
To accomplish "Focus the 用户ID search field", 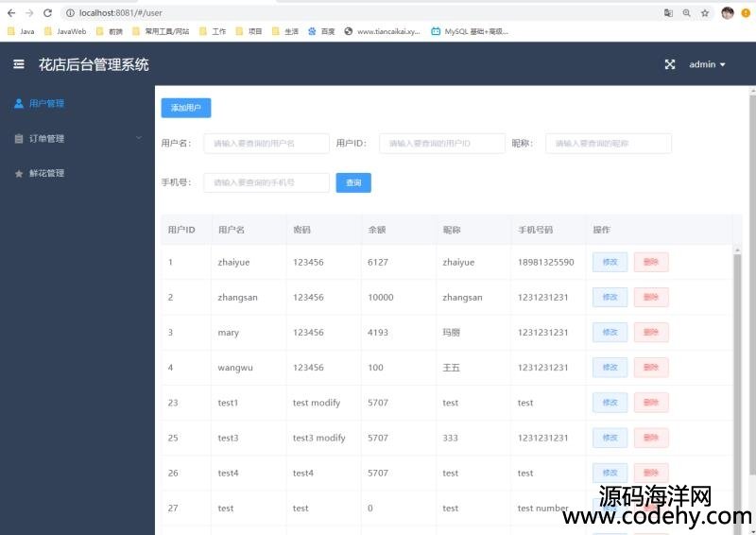I will (442, 144).
